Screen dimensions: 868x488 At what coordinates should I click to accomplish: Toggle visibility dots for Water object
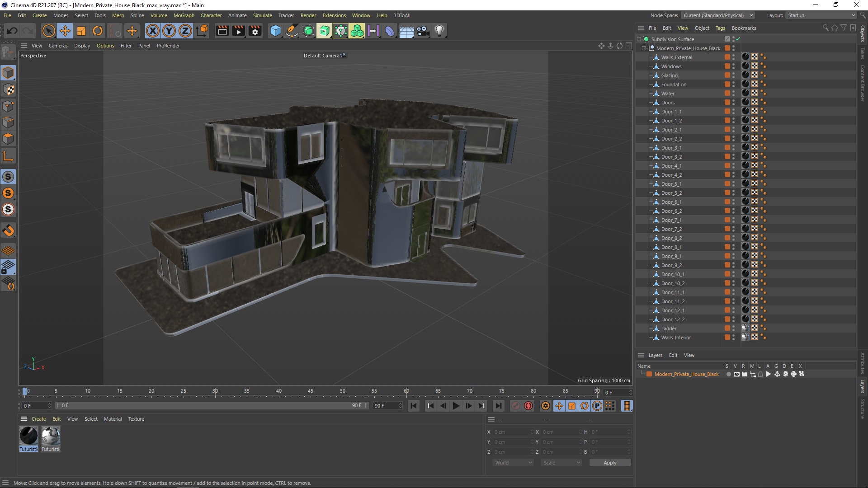734,94
